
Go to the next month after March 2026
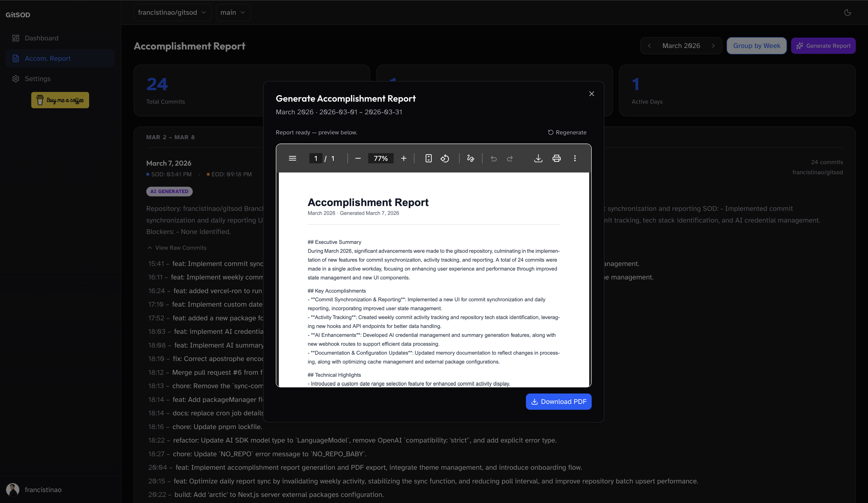coord(713,46)
